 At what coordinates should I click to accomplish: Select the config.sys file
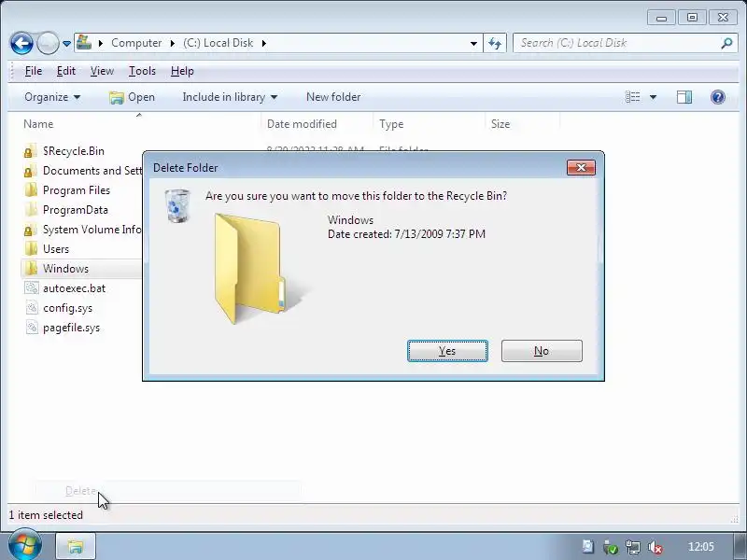tap(67, 308)
